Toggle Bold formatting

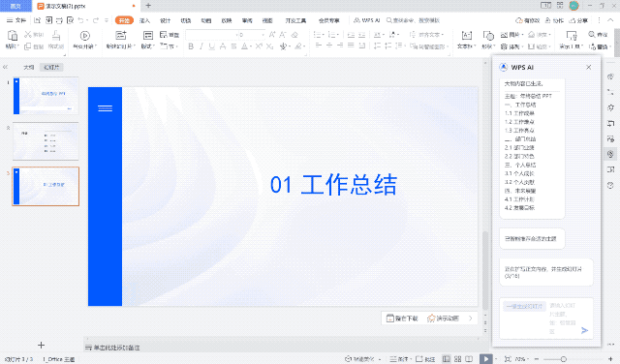coord(191,46)
